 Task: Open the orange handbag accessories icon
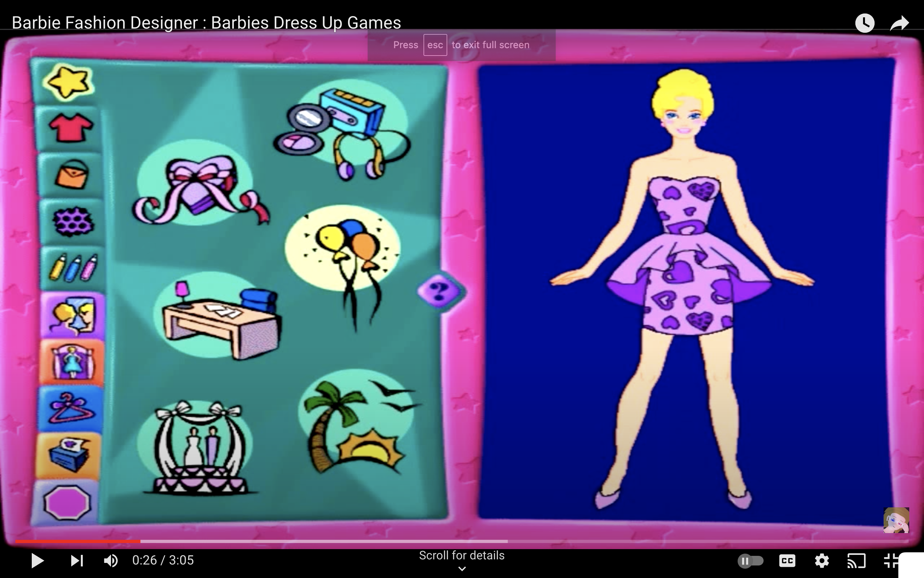[x=72, y=175]
